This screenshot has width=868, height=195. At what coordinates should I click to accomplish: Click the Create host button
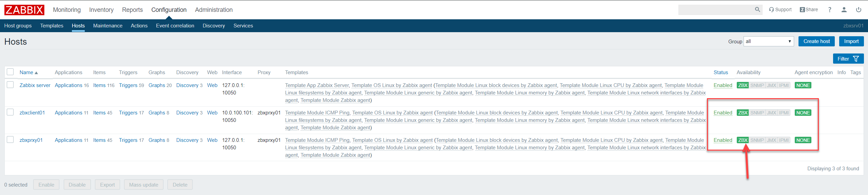pos(816,41)
